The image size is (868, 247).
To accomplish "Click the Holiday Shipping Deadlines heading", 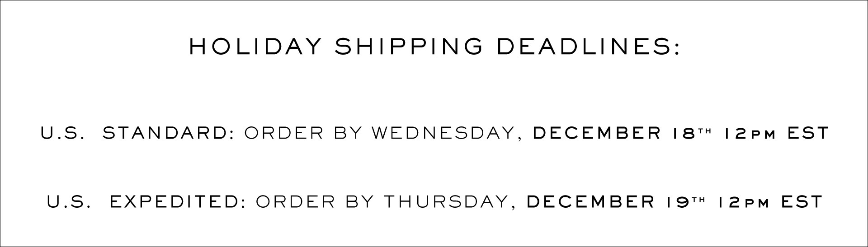I will [x=434, y=47].
